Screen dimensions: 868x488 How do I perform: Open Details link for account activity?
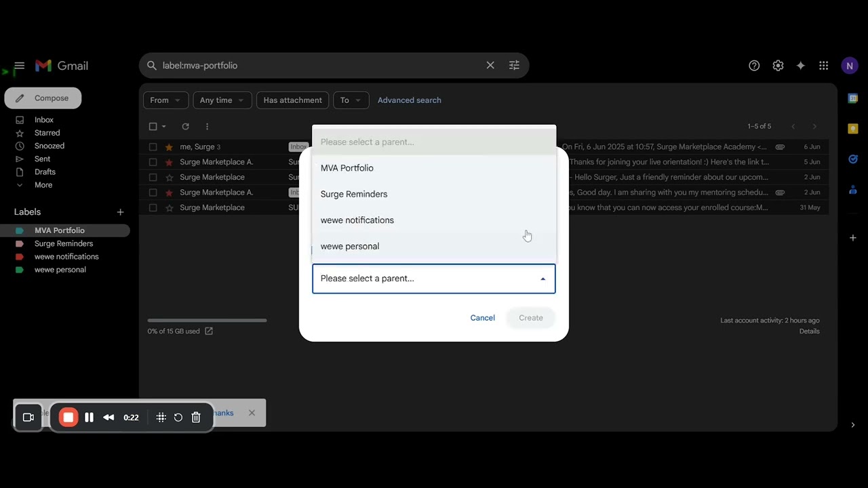[809, 331]
